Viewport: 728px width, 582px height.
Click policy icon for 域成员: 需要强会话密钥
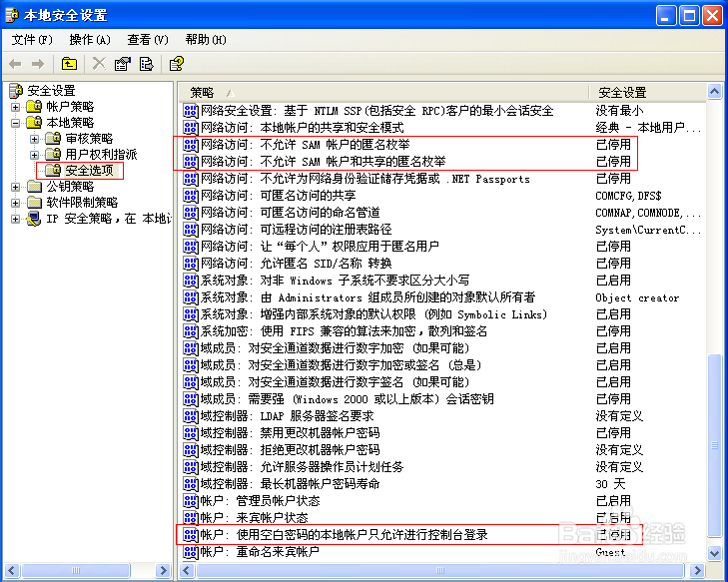(191, 399)
